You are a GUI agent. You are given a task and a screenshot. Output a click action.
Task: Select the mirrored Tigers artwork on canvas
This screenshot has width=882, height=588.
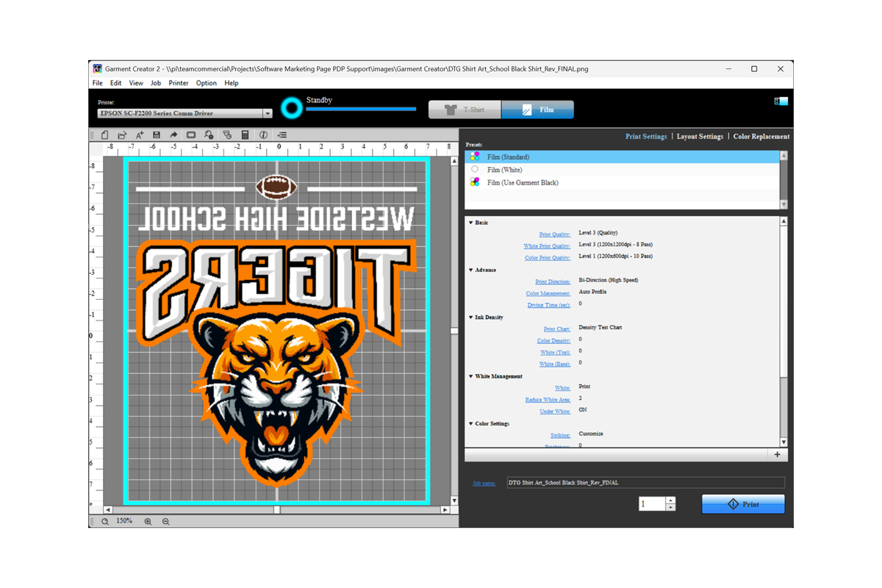click(x=276, y=332)
